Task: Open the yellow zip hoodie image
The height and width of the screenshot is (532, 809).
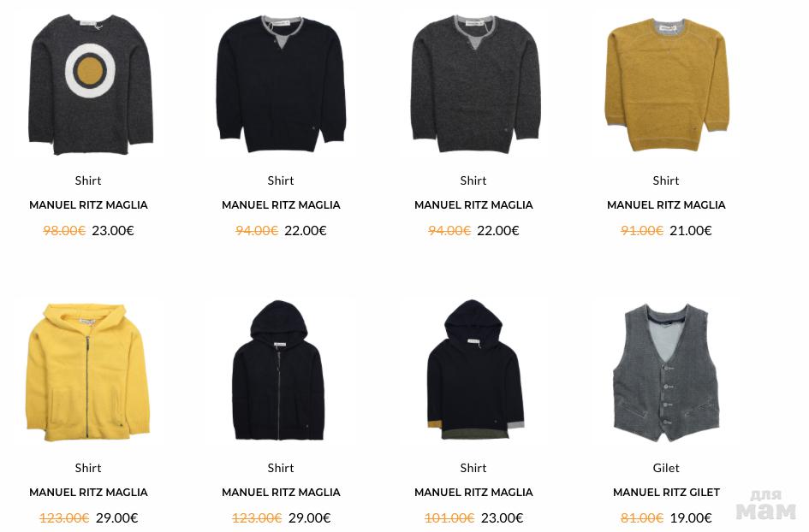Action: (87, 373)
